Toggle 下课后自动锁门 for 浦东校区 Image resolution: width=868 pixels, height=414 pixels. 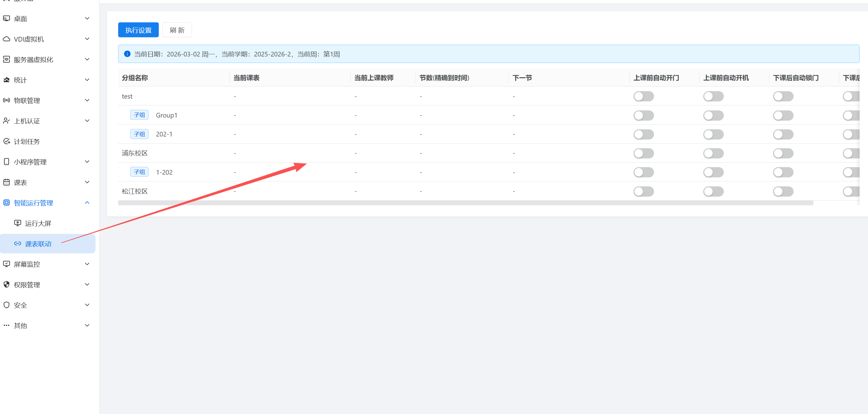783,153
